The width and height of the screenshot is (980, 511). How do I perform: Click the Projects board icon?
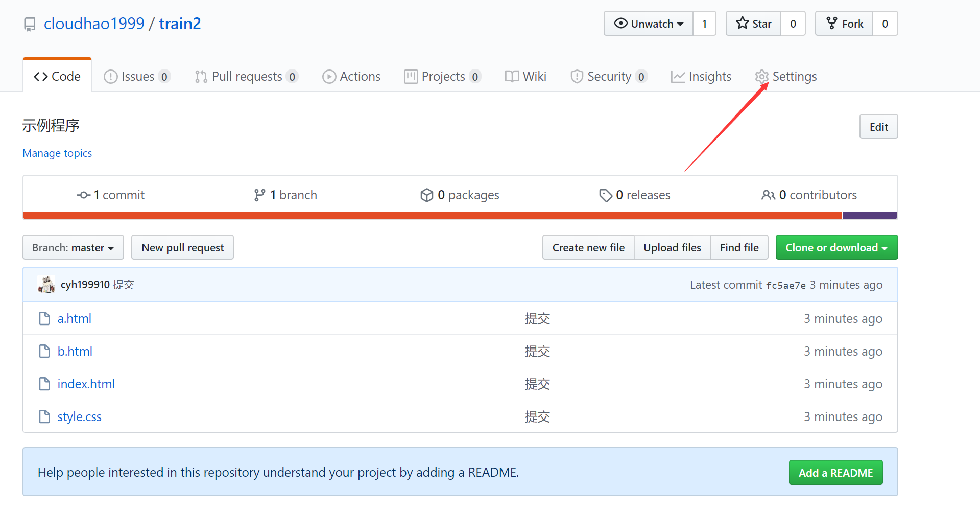point(411,77)
